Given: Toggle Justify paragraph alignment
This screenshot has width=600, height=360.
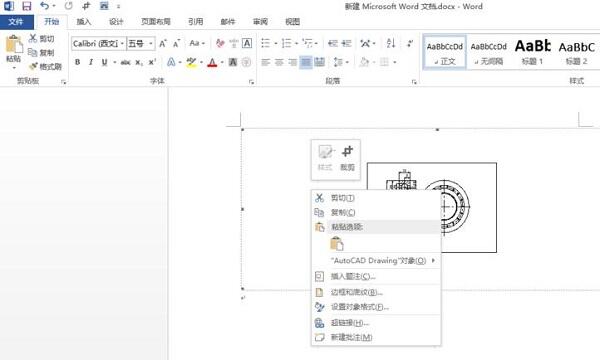Looking at the screenshot, I should [305, 62].
